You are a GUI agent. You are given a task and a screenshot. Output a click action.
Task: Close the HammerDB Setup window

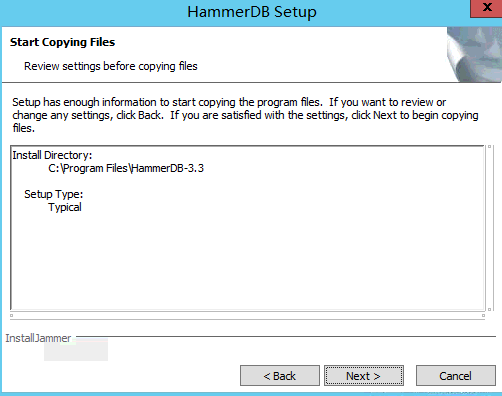[x=487, y=8]
